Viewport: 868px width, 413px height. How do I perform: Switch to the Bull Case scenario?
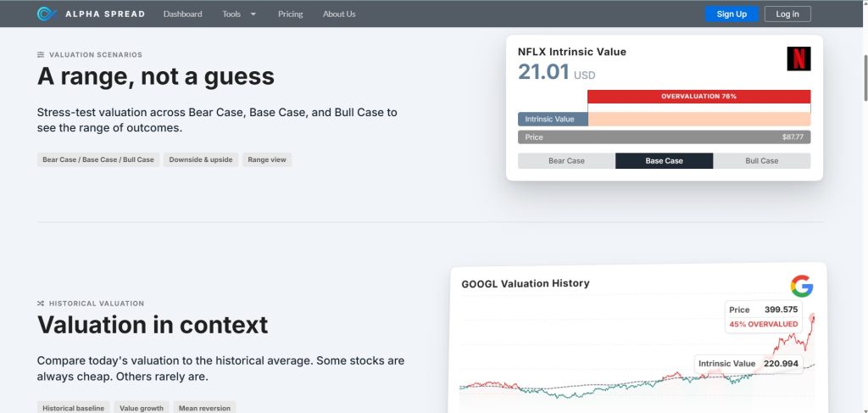tap(762, 160)
